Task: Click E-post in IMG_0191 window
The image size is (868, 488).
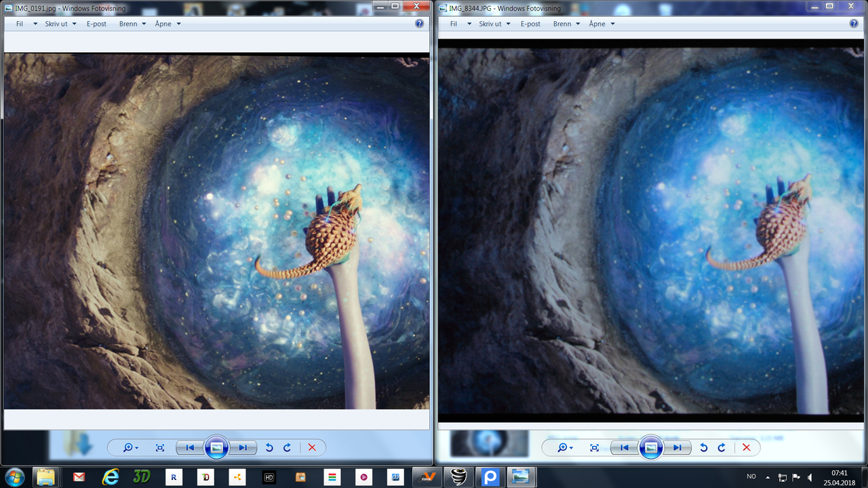Action: [x=96, y=24]
